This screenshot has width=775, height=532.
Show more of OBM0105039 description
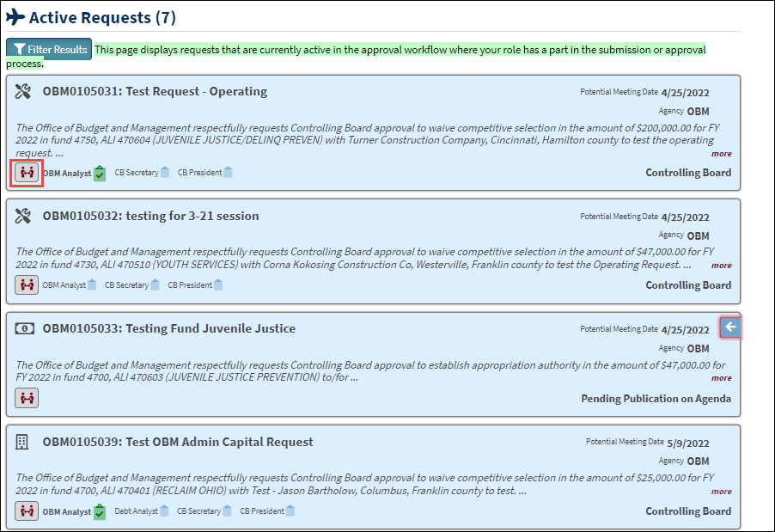pos(721,492)
